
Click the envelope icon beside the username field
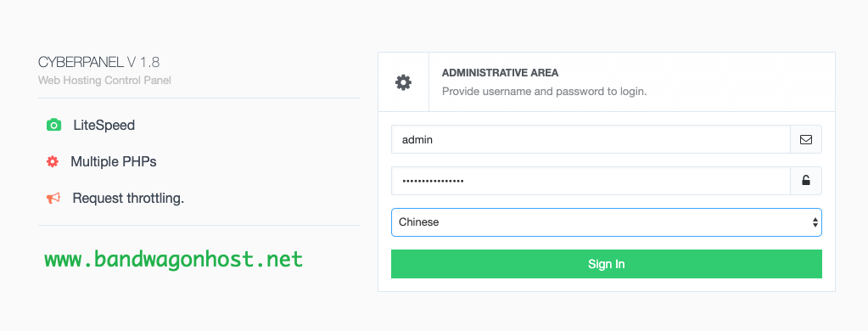pyautogui.click(x=806, y=139)
